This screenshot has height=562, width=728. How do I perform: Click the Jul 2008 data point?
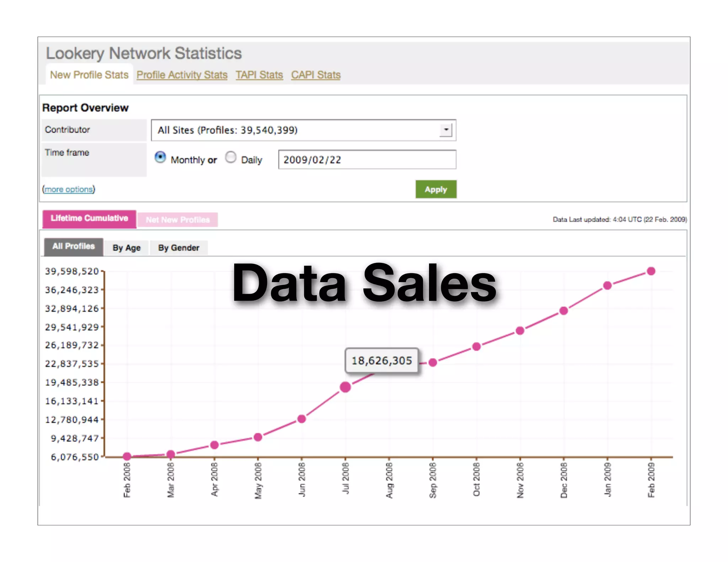pos(345,387)
